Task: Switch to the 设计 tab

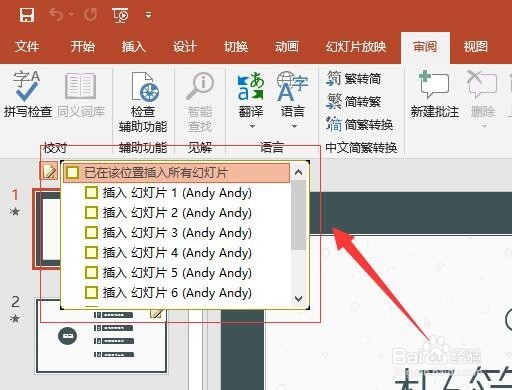Action: click(185, 46)
